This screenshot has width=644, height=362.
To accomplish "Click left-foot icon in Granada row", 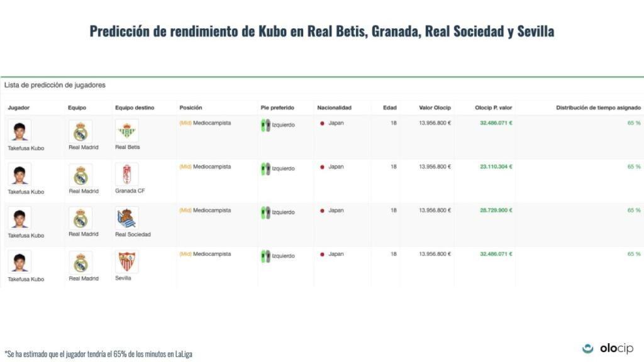I will [266, 168].
